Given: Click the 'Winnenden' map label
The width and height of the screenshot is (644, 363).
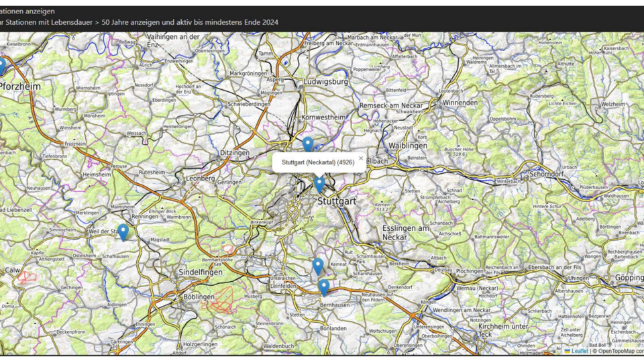Looking at the screenshot, I should tap(460, 103).
